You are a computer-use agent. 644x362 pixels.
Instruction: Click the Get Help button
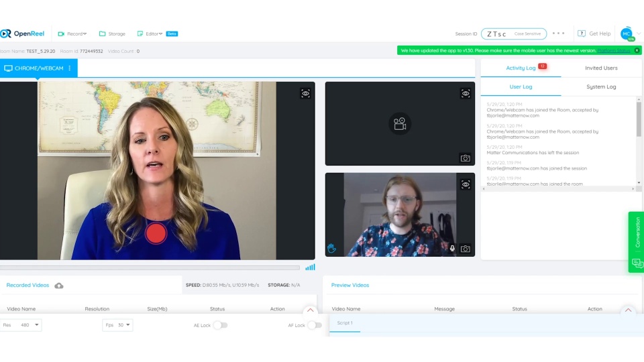[594, 34]
